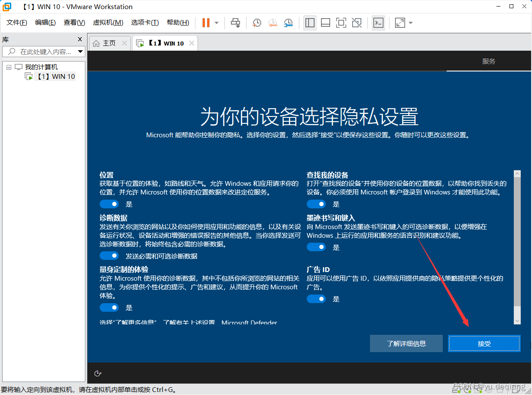
Task: Toggle the 诊断数据 diagnostic data switch
Action: click(109, 256)
